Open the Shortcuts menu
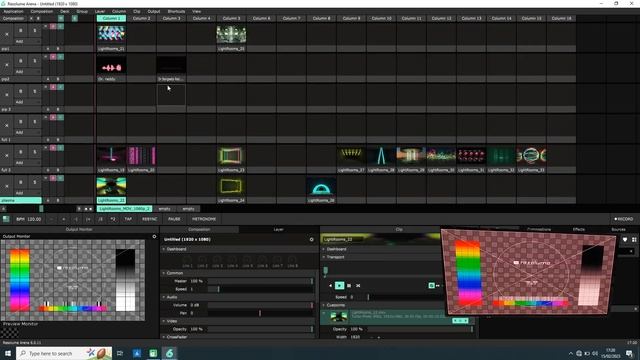This screenshot has height=360, width=640. point(176,11)
